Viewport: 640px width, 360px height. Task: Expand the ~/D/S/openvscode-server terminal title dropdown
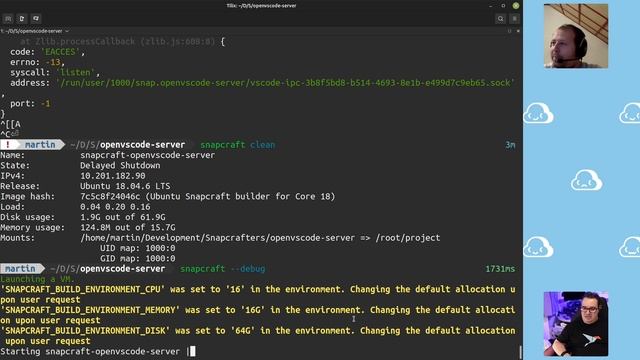(x=67, y=31)
